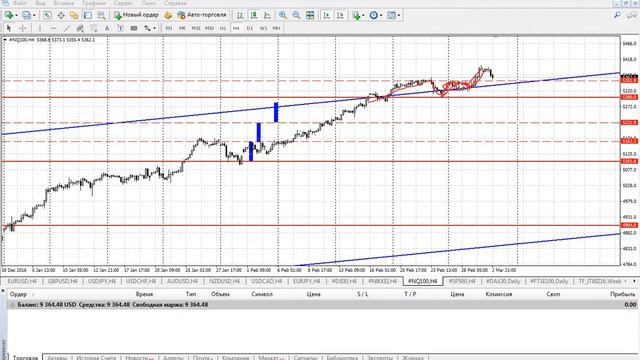Select the rectangle shape tool

(134, 28)
